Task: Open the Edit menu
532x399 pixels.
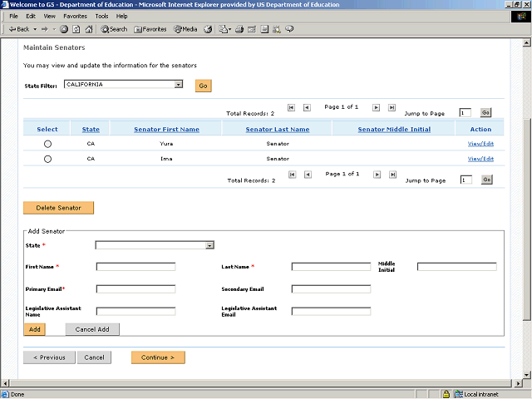Action: pos(31,16)
